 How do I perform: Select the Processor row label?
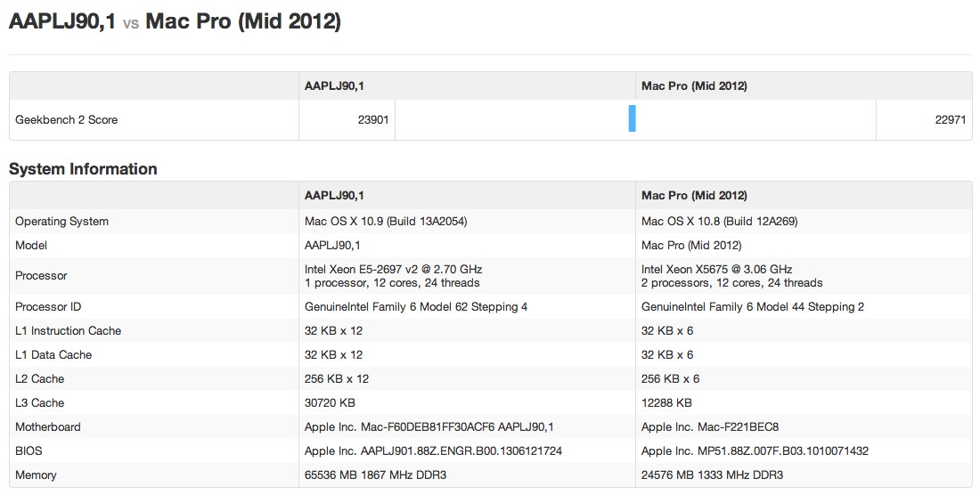point(41,276)
